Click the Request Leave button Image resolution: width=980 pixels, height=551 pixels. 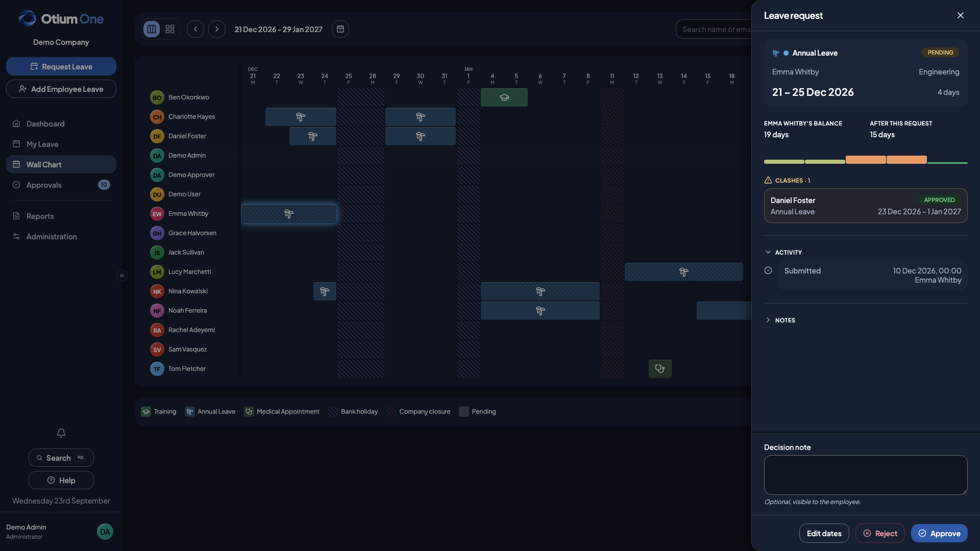coord(61,66)
